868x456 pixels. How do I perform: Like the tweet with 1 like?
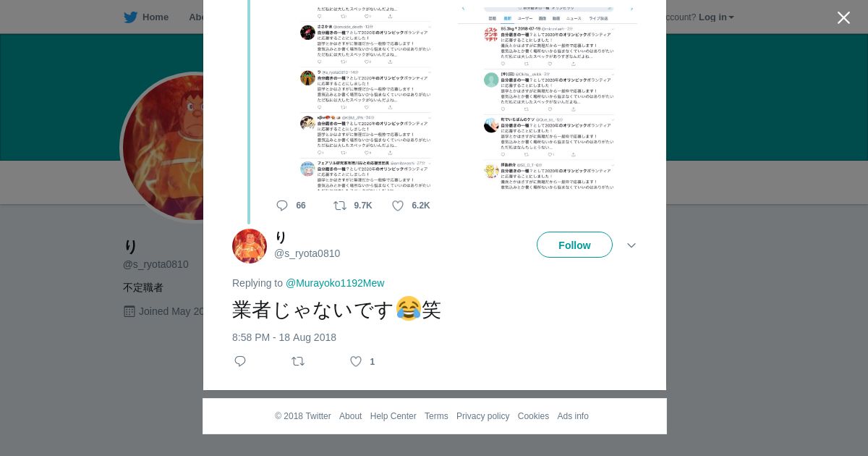pyautogui.click(x=356, y=361)
